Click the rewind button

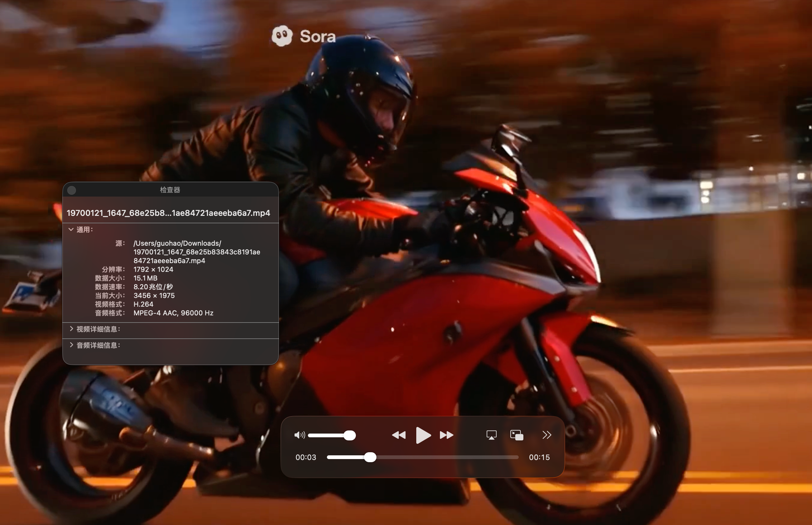399,435
